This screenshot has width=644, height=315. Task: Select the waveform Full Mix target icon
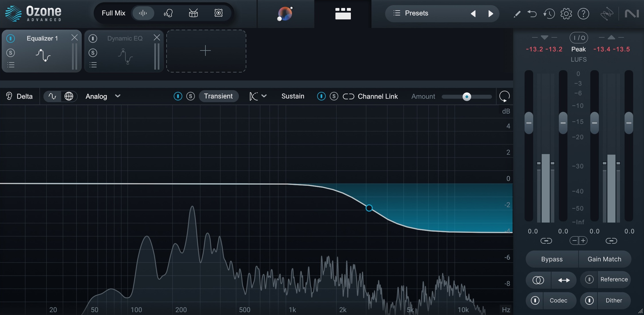tap(143, 13)
